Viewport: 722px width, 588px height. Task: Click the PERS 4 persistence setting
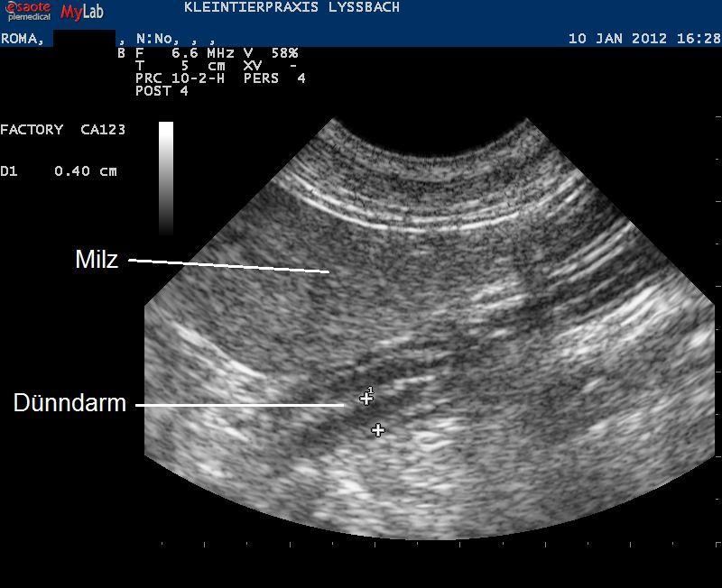click(274, 78)
